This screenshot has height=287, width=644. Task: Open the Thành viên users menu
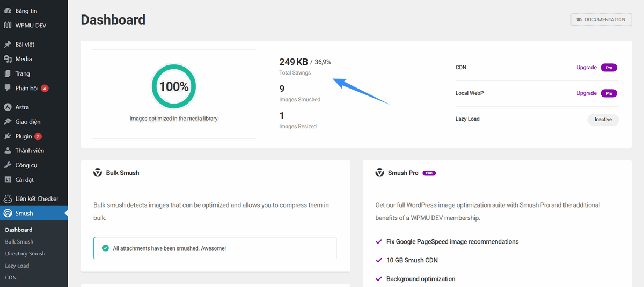(x=34, y=151)
